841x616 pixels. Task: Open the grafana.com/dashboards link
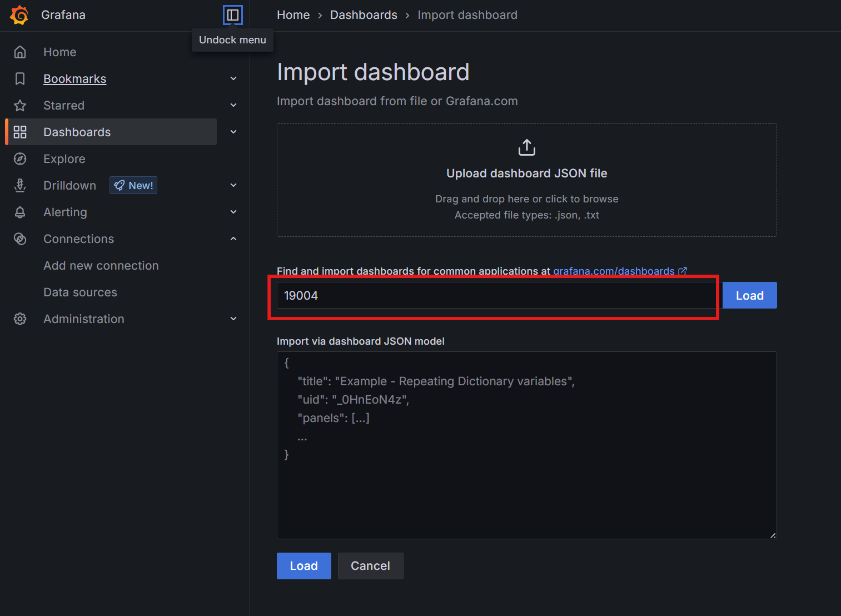coord(614,271)
